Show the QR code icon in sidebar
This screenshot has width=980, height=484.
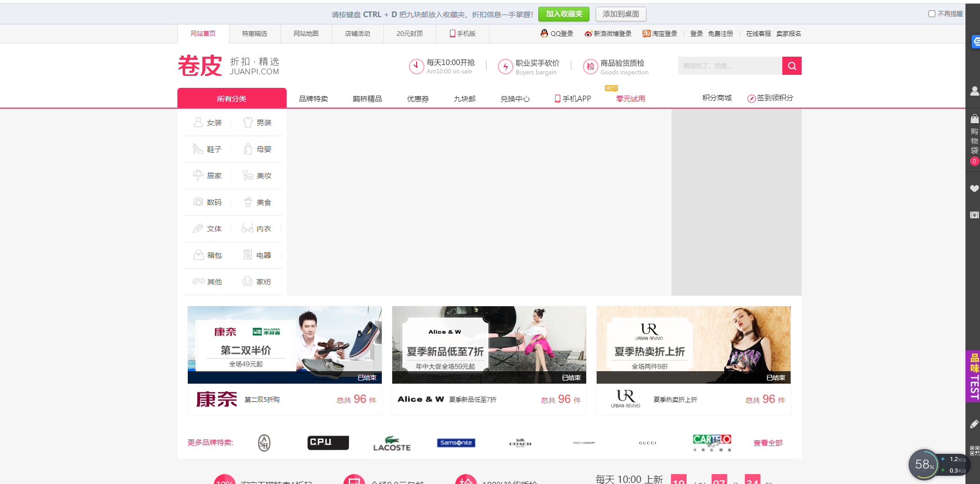974,450
